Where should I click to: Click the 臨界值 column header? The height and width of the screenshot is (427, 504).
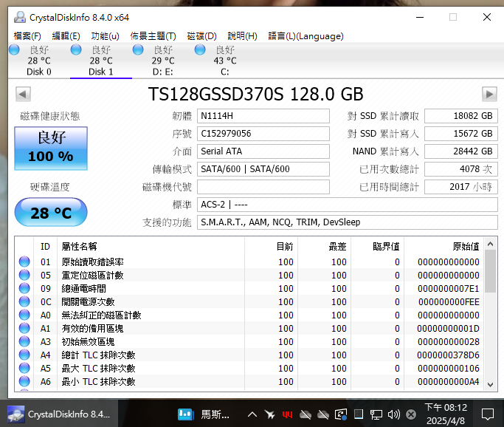378,247
